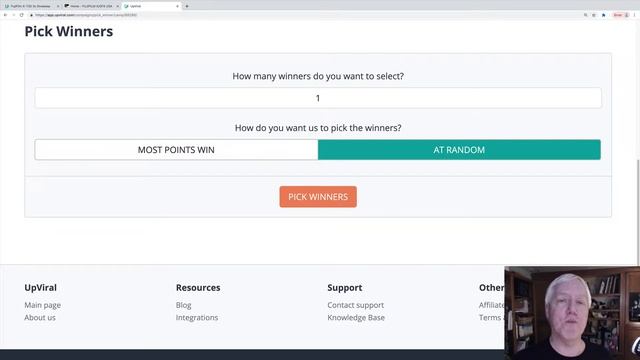Click the 'How do you want us to pick the winners?' text
Screen dimensions: 640x360
pyautogui.click(x=318, y=128)
